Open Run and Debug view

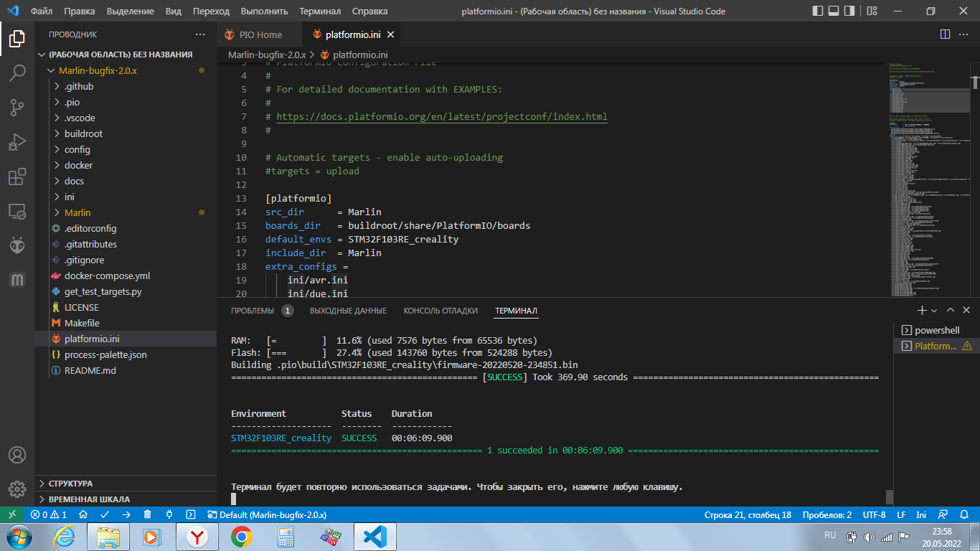(x=17, y=142)
